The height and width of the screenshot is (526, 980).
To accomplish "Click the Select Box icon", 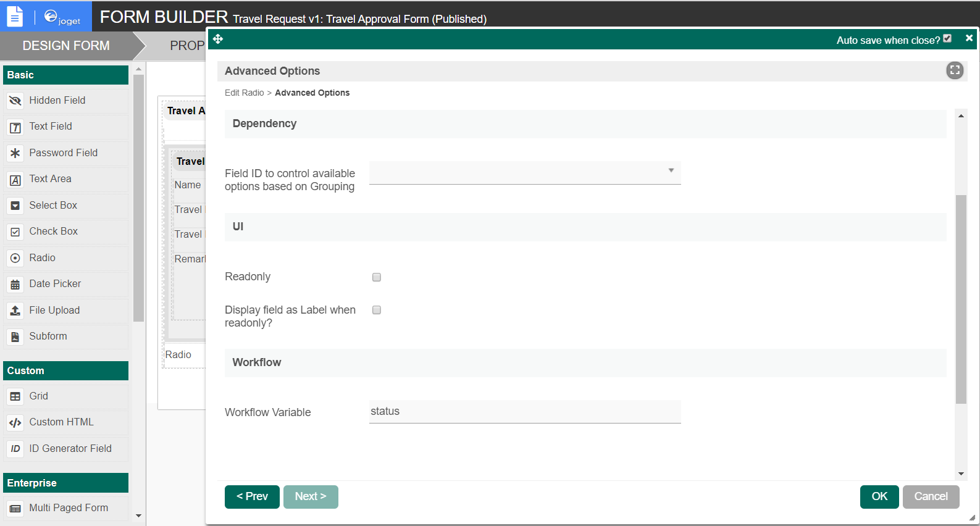I will (15, 206).
